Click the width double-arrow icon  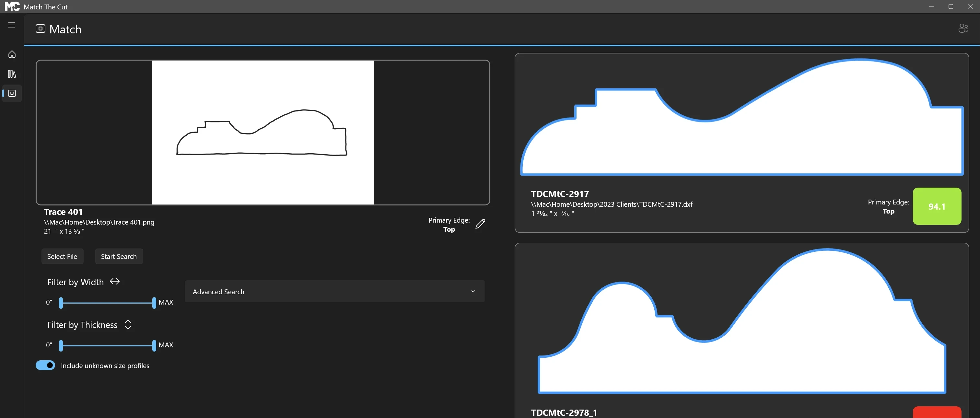(x=114, y=282)
